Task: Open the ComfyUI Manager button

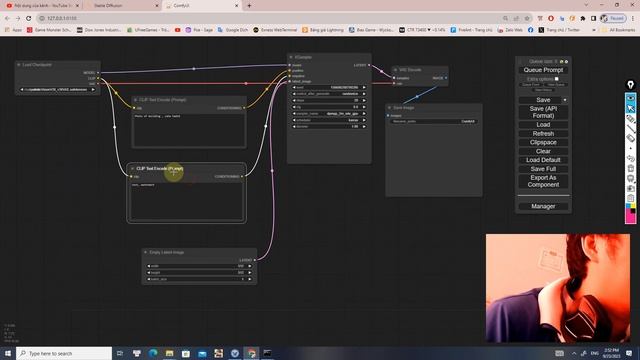Action: [543, 207]
